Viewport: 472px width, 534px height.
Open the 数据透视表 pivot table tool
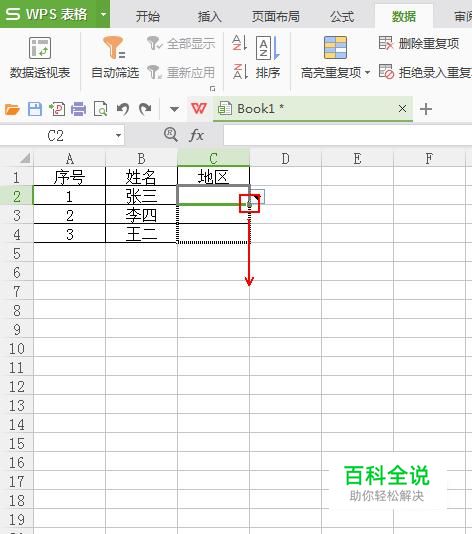[40, 58]
